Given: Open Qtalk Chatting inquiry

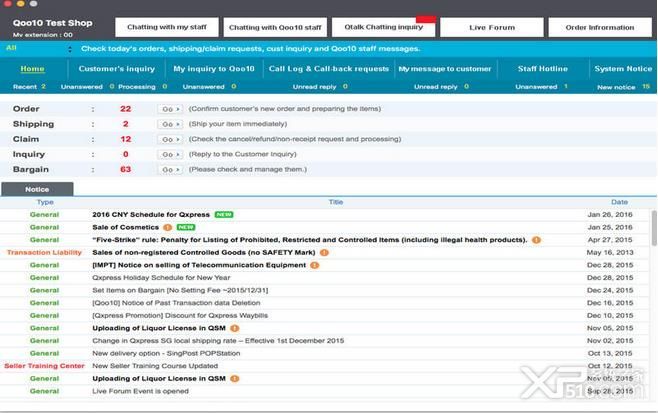Looking at the screenshot, I should click(x=384, y=27).
